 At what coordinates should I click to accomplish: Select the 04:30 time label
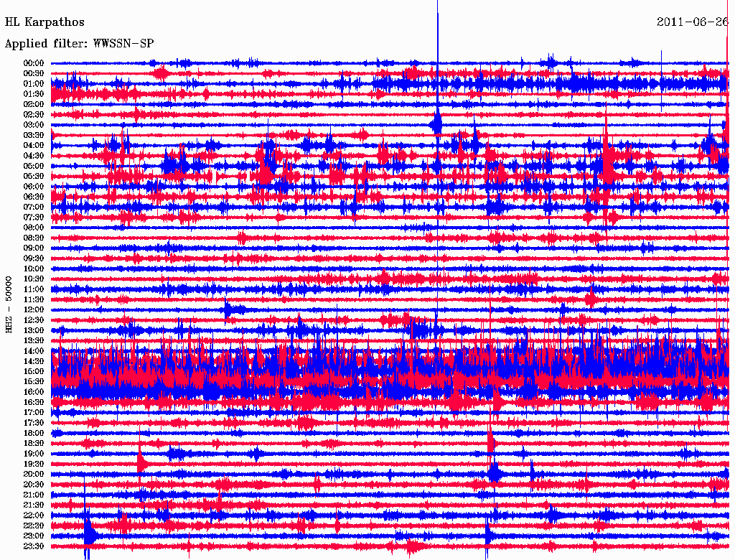pos(34,156)
